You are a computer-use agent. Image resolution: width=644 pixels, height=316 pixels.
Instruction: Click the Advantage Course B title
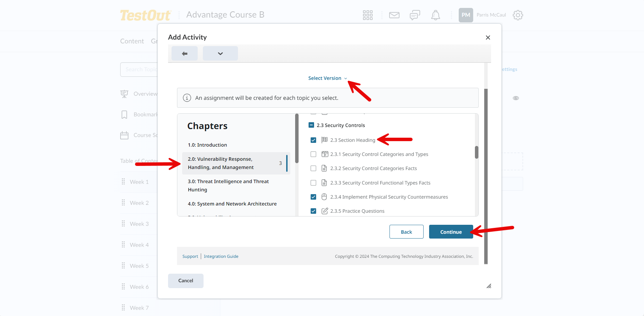click(225, 15)
